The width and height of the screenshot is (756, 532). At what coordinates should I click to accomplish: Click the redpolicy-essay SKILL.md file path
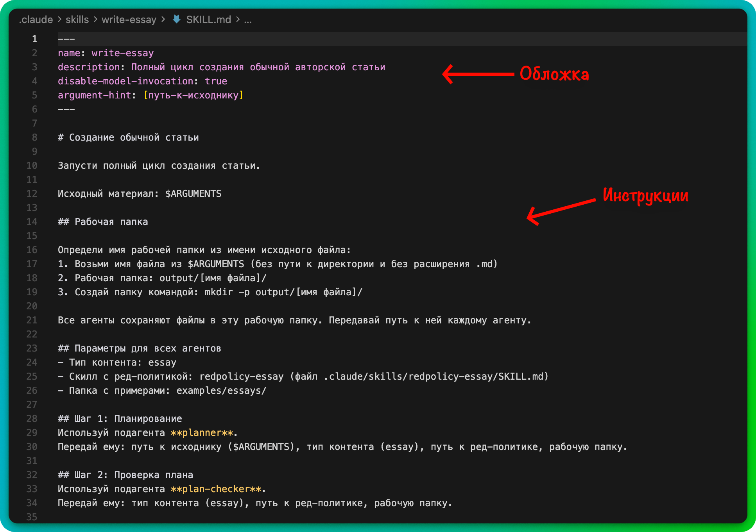coord(434,377)
